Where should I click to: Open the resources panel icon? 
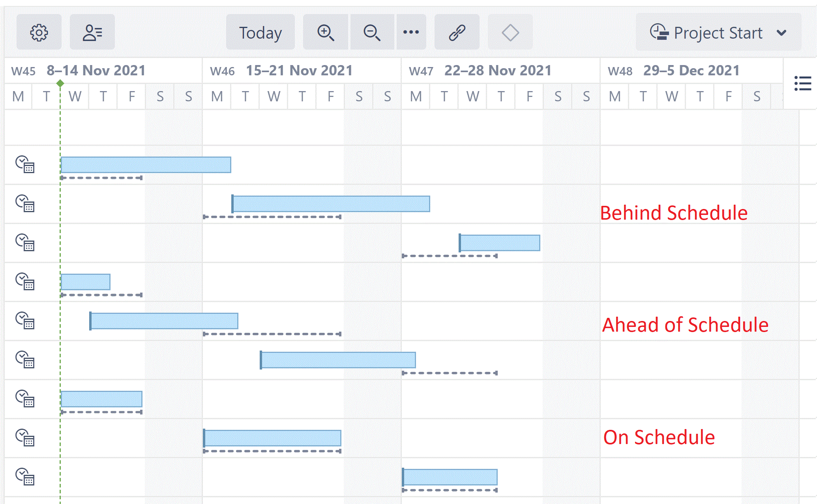(x=92, y=32)
